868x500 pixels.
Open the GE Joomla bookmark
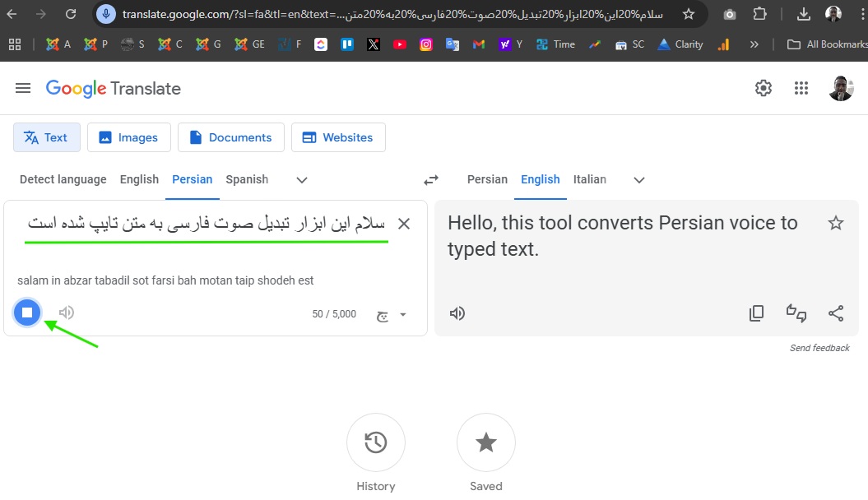[249, 44]
